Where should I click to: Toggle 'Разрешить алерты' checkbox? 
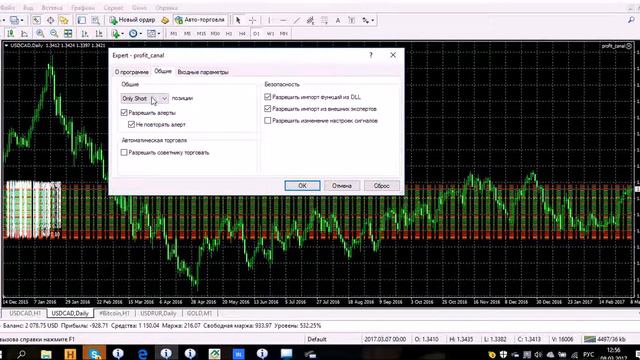click(x=124, y=112)
